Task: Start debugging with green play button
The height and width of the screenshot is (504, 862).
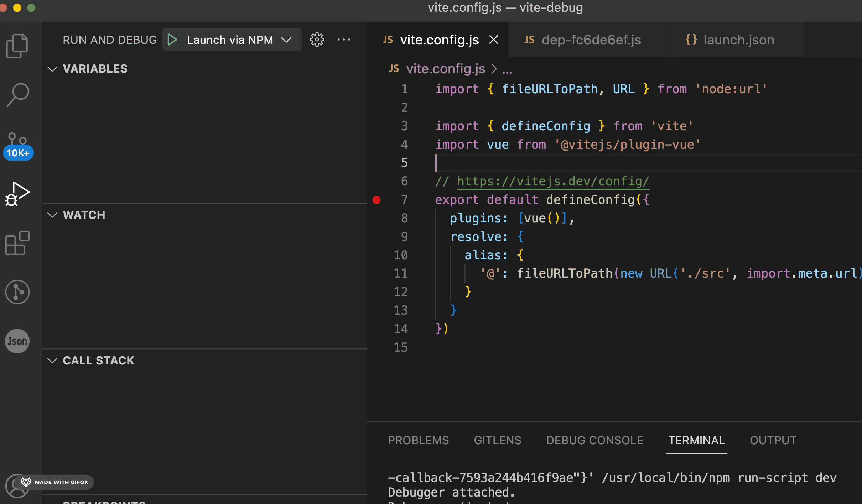Action: (x=172, y=40)
